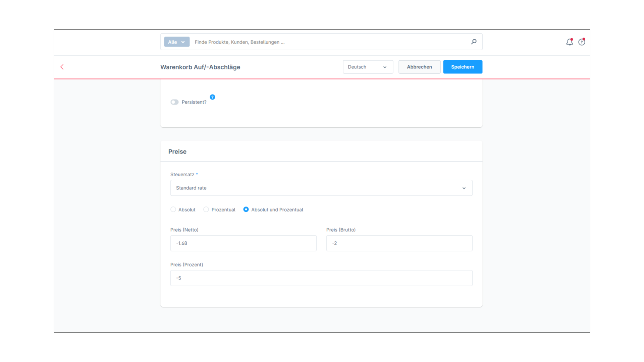644x362 pixels.
Task: Click the Preis Prozent input field
Action: coord(321,278)
